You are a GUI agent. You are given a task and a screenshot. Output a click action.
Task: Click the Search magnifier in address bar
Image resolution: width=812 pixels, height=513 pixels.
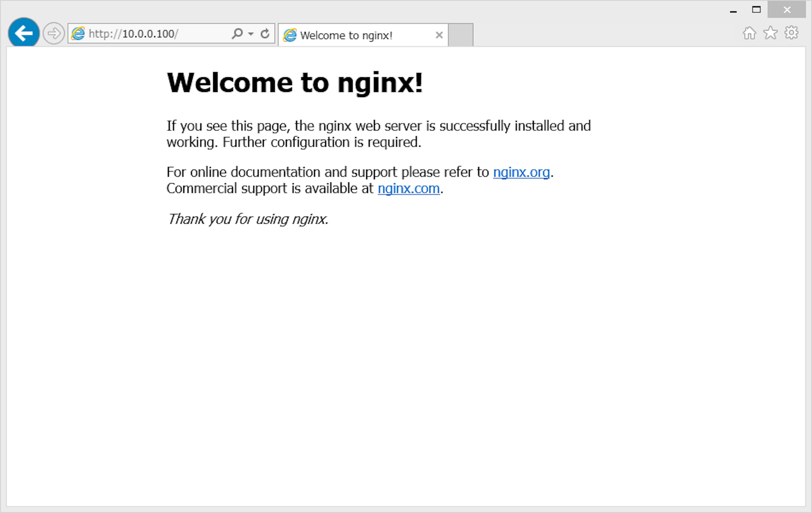[x=237, y=33]
